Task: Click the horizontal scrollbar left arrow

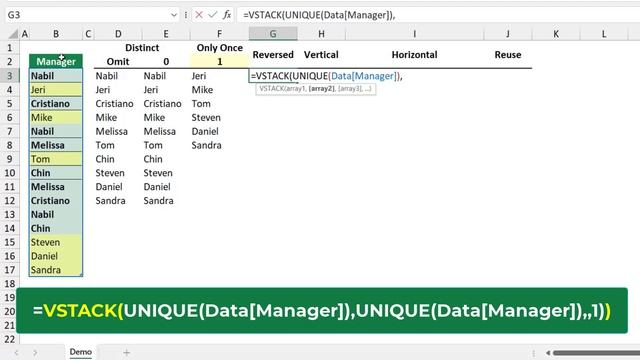Action: [x=548, y=353]
